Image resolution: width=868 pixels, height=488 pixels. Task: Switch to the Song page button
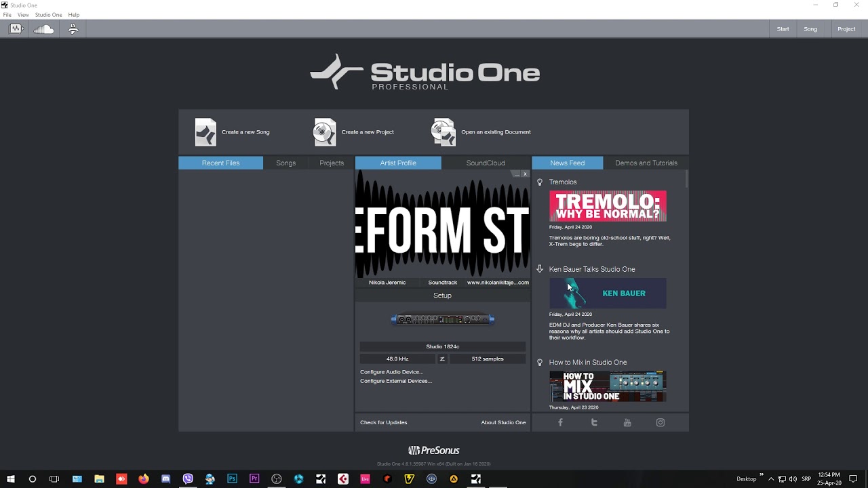pos(810,29)
